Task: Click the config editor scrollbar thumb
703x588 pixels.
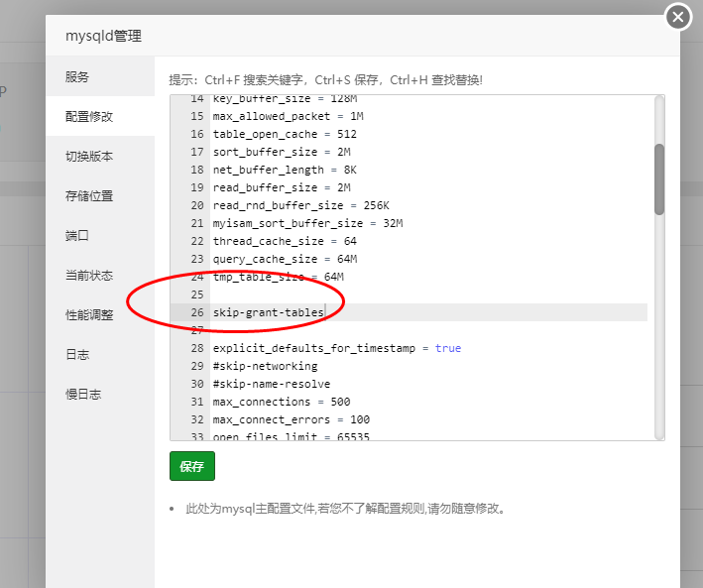Action: 658,179
